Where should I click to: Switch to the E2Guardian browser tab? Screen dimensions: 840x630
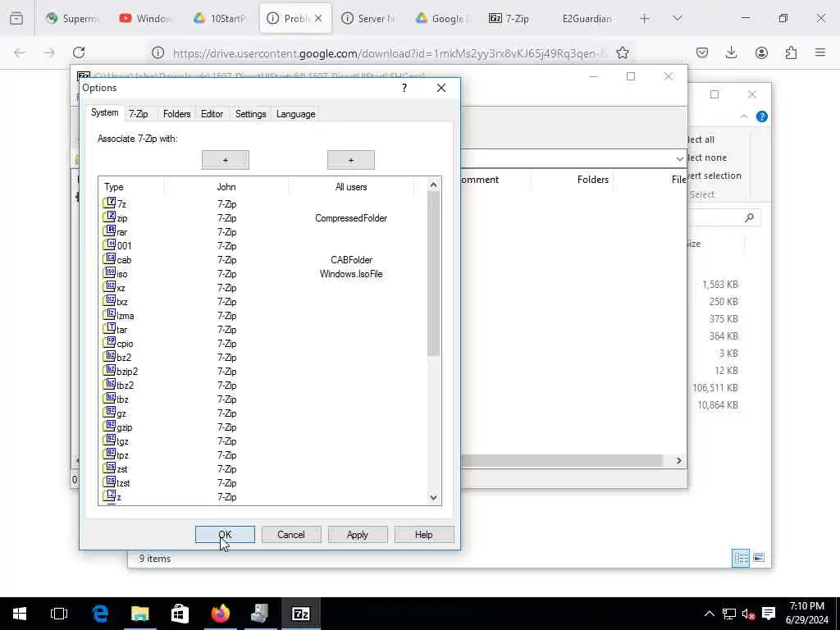pyautogui.click(x=587, y=18)
